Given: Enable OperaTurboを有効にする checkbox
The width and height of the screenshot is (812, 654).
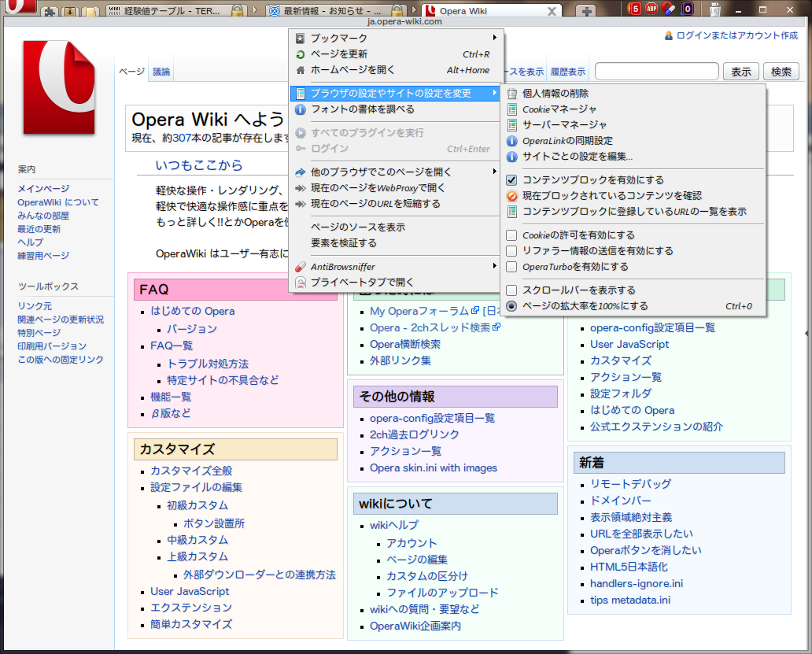Looking at the screenshot, I should (511, 267).
